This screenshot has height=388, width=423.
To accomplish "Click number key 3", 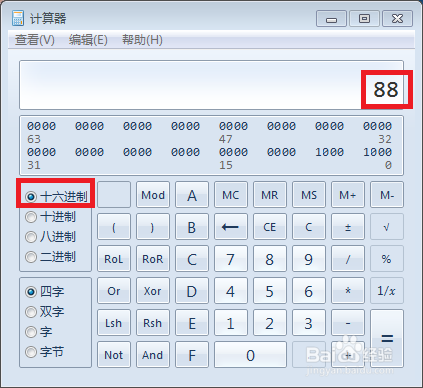I will (x=309, y=323).
